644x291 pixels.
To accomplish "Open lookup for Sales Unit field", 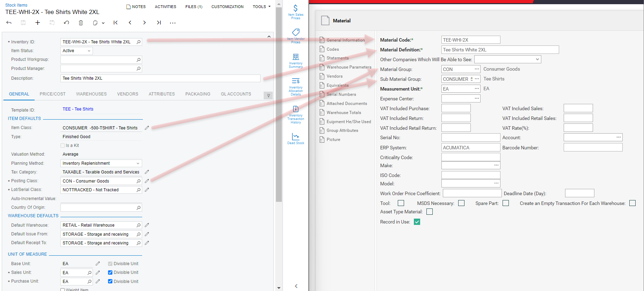I will coord(89,273).
